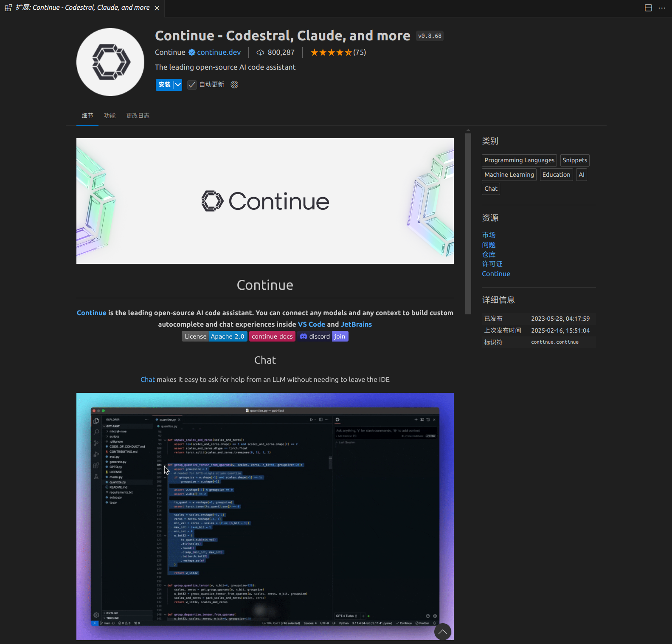
Task: Click the readme vertical scrollbar
Action: (x=468, y=224)
